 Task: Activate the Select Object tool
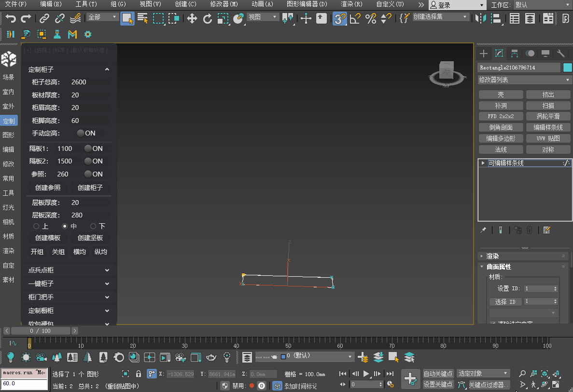(127, 18)
